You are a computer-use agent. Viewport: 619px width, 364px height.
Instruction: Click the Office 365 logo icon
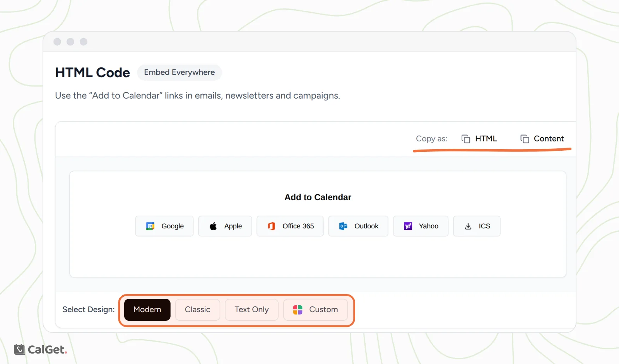coord(272,226)
